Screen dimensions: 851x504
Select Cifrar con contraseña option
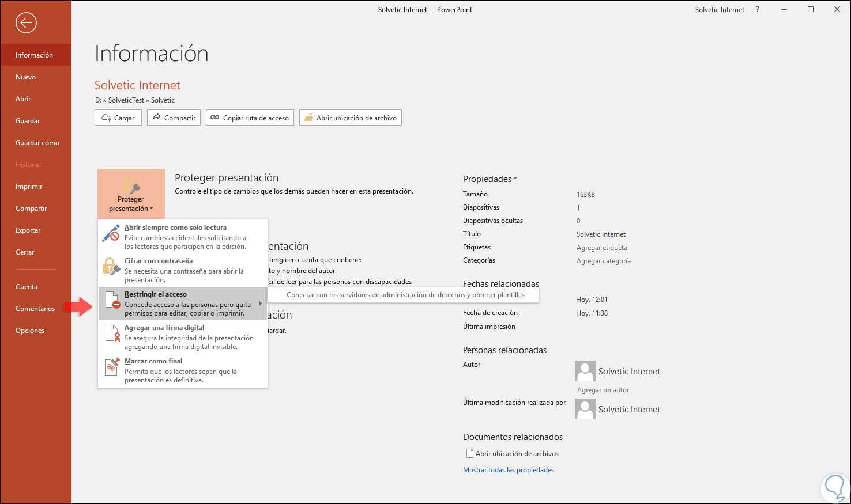183,270
